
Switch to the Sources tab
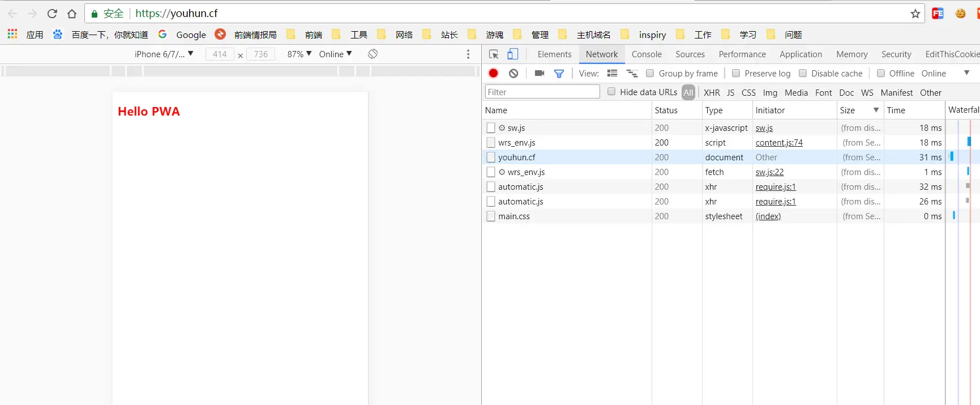[x=690, y=54]
